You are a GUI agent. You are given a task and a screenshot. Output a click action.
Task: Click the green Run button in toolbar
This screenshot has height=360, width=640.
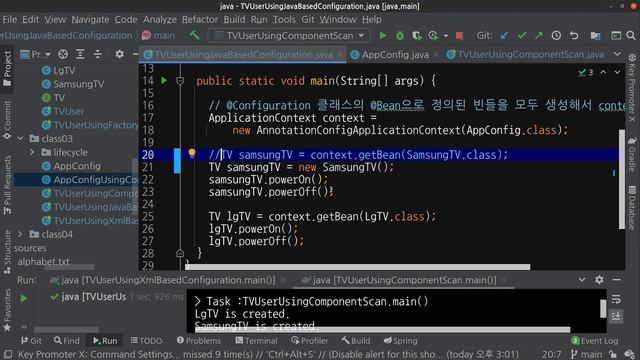pyautogui.click(x=382, y=36)
